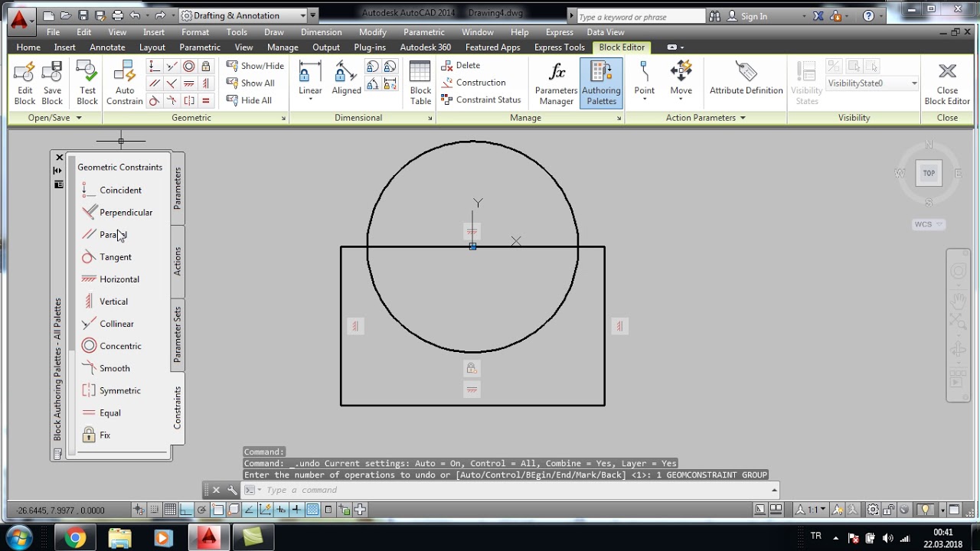Open the Geometric panel dialog launcher arrow

(x=283, y=119)
